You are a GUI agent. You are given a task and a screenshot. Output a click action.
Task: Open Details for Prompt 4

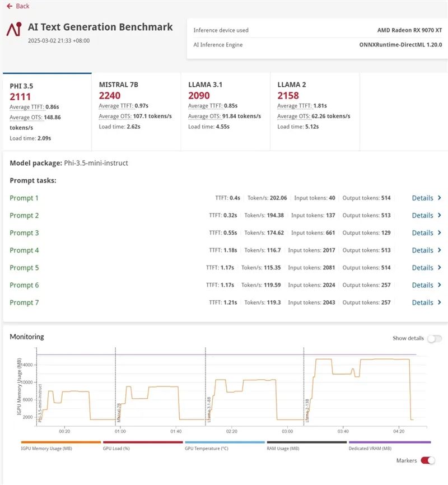(x=426, y=250)
